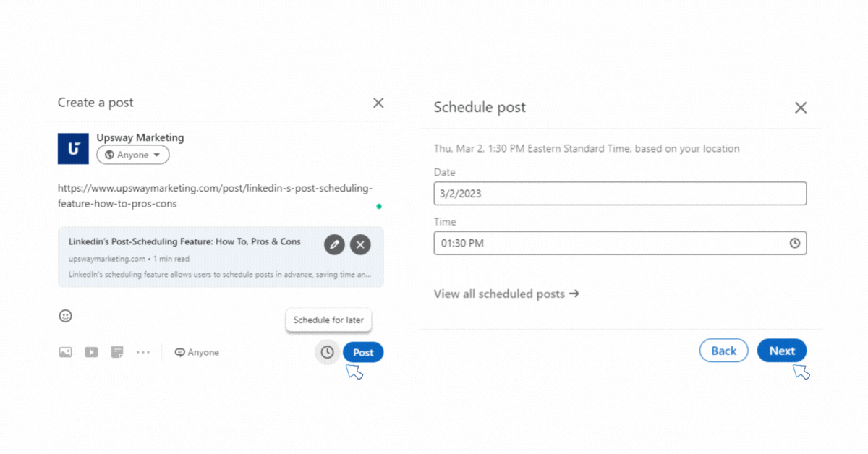The width and height of the screenshot is (868, 454).
Task: Click the upswaymarketing.com URL text in the post
Action: tap(215, 196)
